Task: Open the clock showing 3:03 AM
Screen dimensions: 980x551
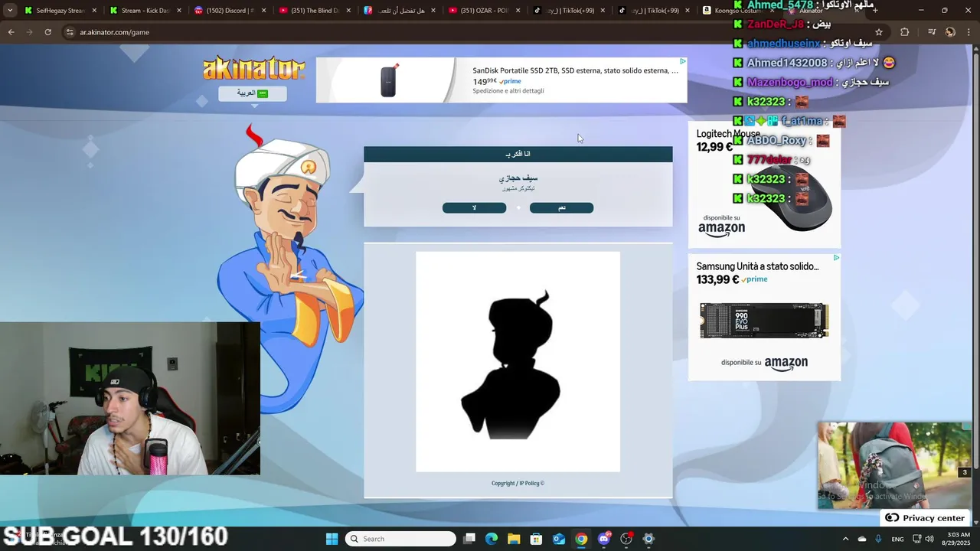Action: [956, 539]
